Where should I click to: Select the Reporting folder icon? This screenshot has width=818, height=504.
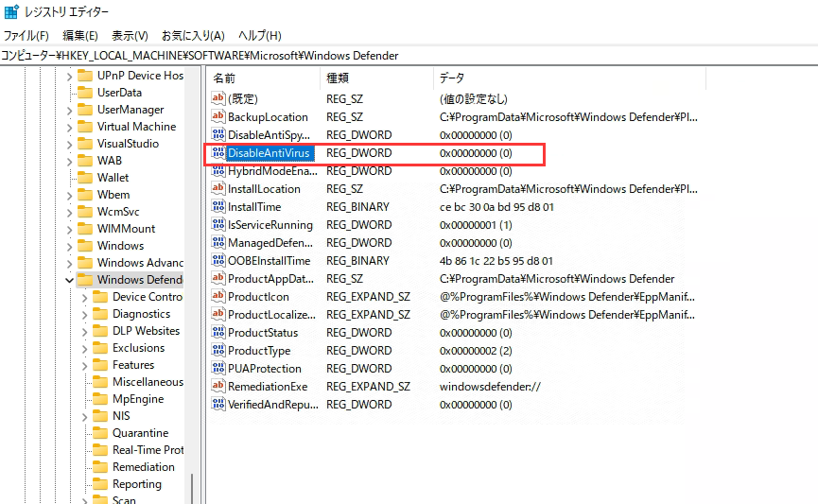point(99,483)
